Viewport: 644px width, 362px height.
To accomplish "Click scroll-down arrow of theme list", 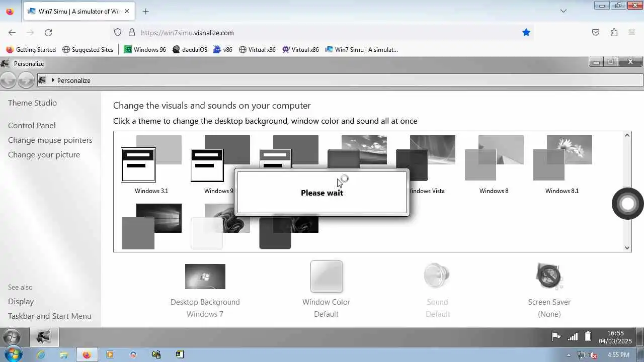I will (x=627, y=247).
